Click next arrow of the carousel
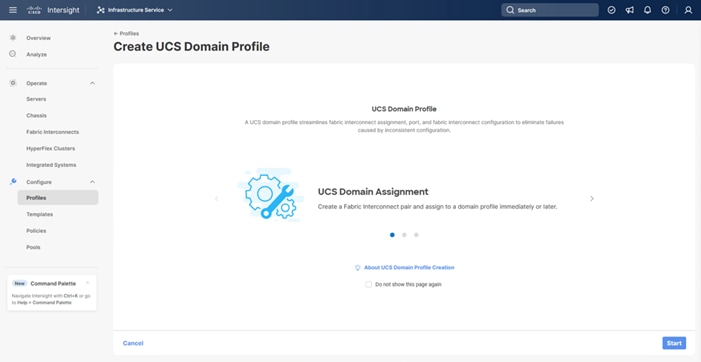This screenshot has width=701, height=362. point(592,198)
